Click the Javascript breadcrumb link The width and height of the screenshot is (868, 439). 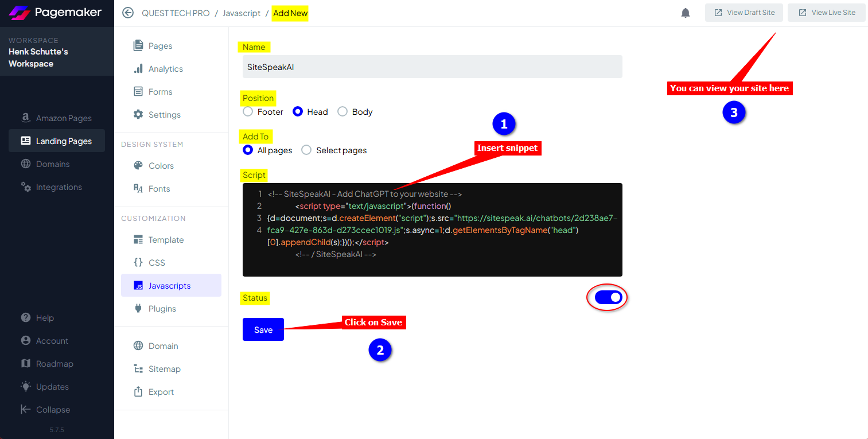tap(242, 13)
